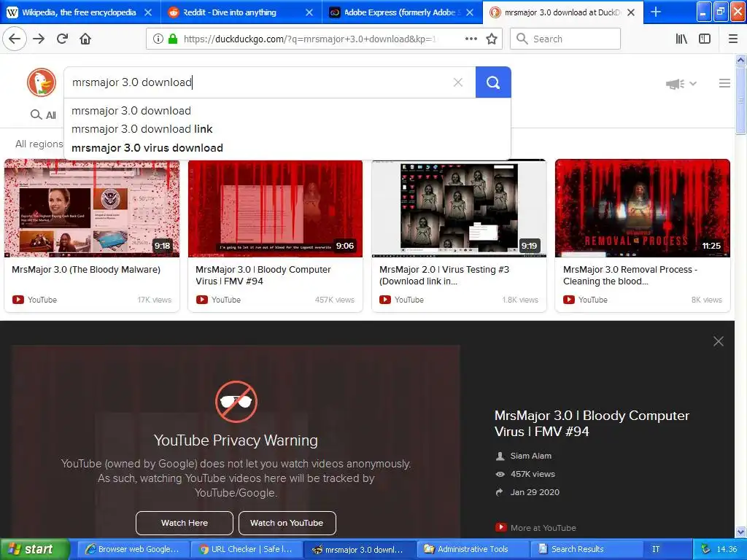
Task: Click the page scrollbar down arrow
Action: [x=740, y=532]
